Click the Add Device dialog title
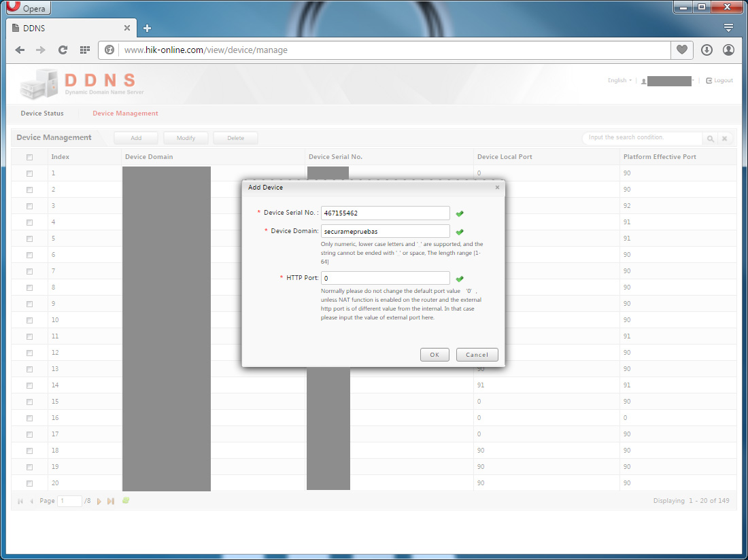This screenshot has height=560, width=748. coord(265,188)
